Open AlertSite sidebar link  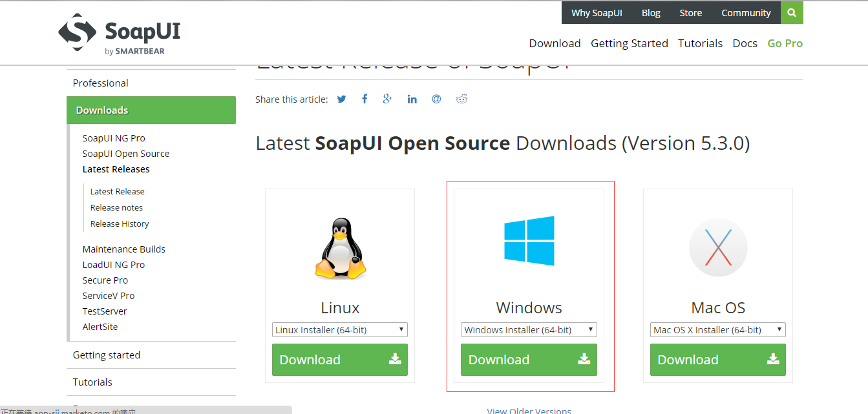[x=100, y=327]
